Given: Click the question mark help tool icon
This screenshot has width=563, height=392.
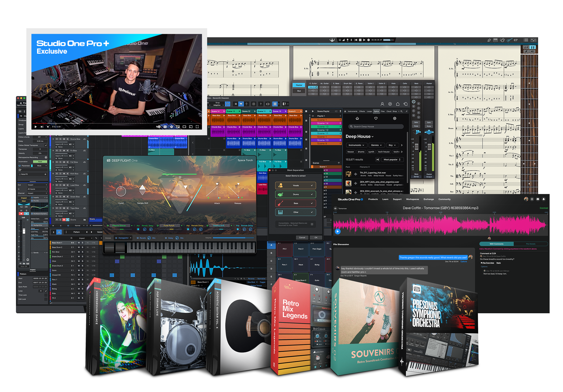Looking at the screenshot, I should [261, 104].
